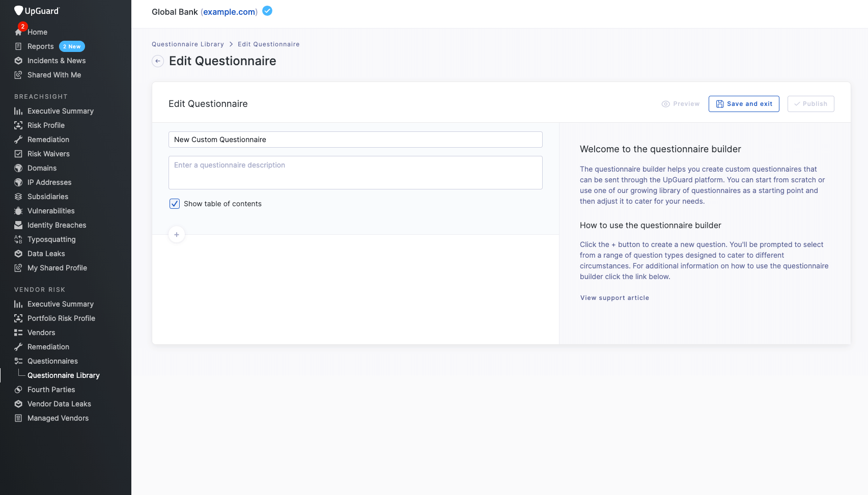Viewport: 868px width, 495px height.
Task: Click the My Shared Profile icon
Action: [x=18, y=268]
